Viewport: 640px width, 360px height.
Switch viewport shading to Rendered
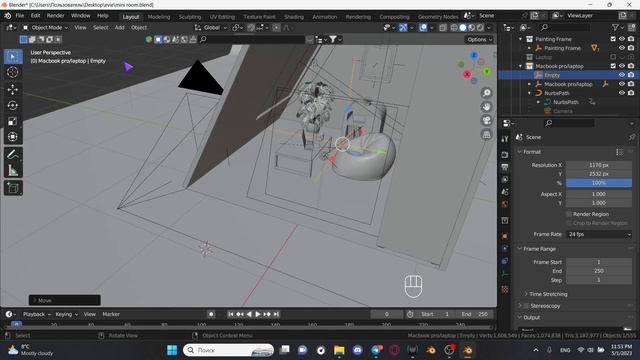click(480, 28)
